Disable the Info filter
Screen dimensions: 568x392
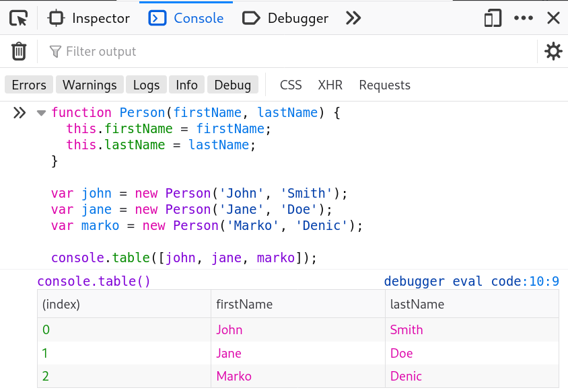pos(186,85)
